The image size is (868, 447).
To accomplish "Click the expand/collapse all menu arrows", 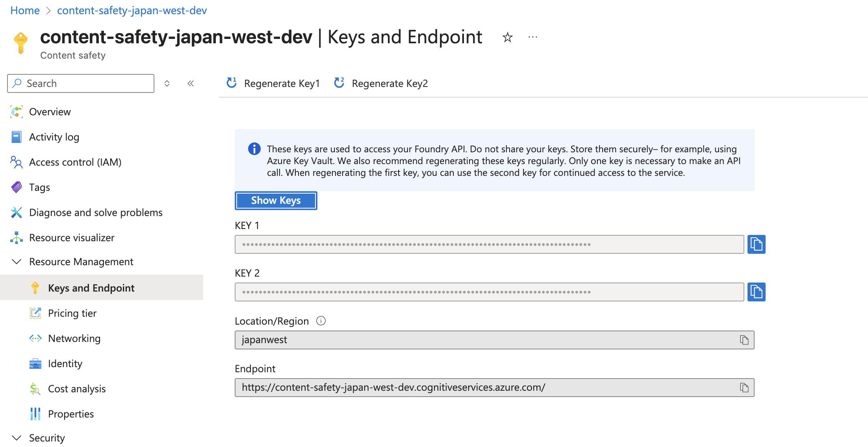I will [167, 83].
